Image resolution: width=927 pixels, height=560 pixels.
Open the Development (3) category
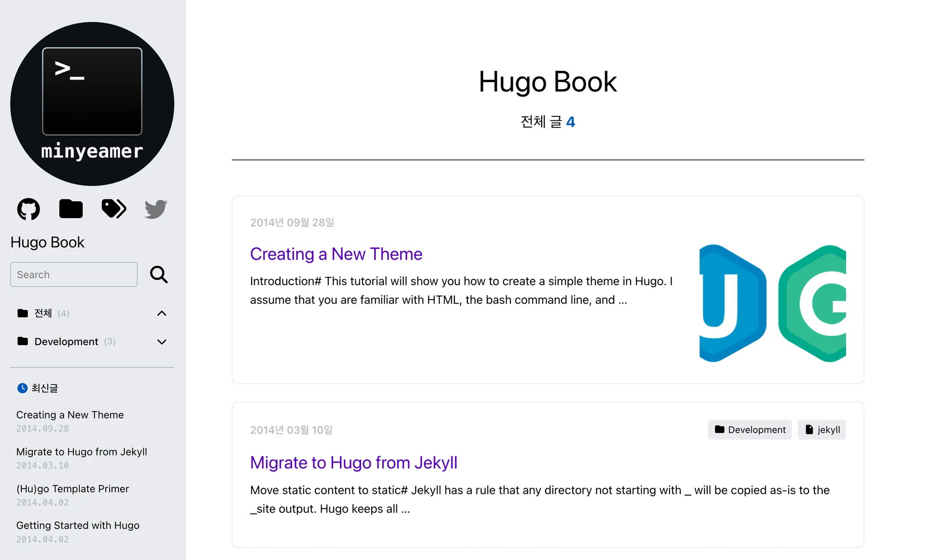(67, 342)
